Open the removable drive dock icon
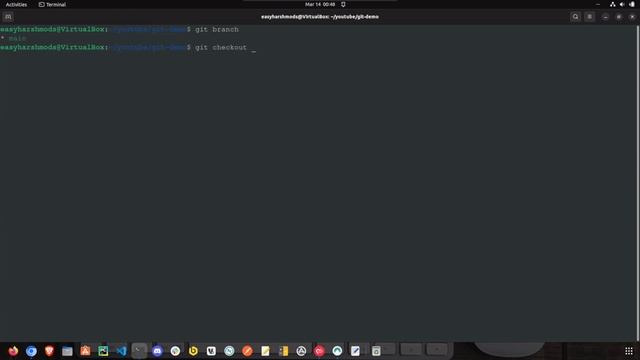Image resolution: width=640 pixels, height=360 pixels. click(376, 351)
